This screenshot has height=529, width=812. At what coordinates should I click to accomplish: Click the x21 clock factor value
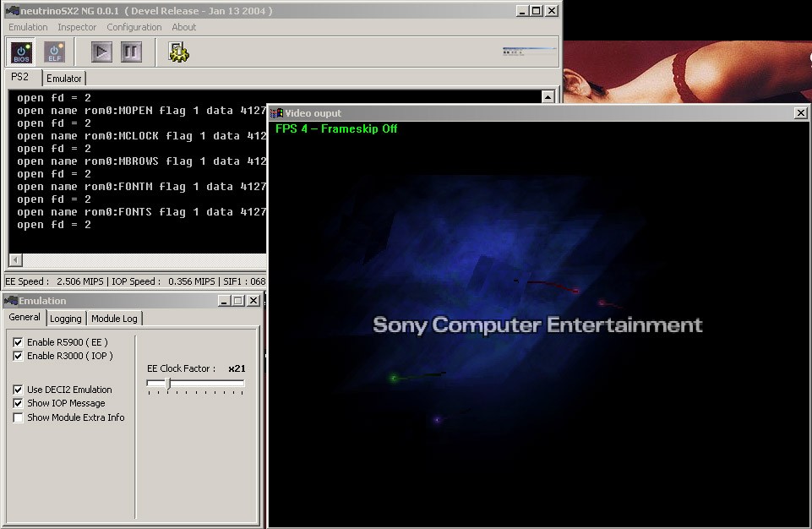click(x=237, y=368)
